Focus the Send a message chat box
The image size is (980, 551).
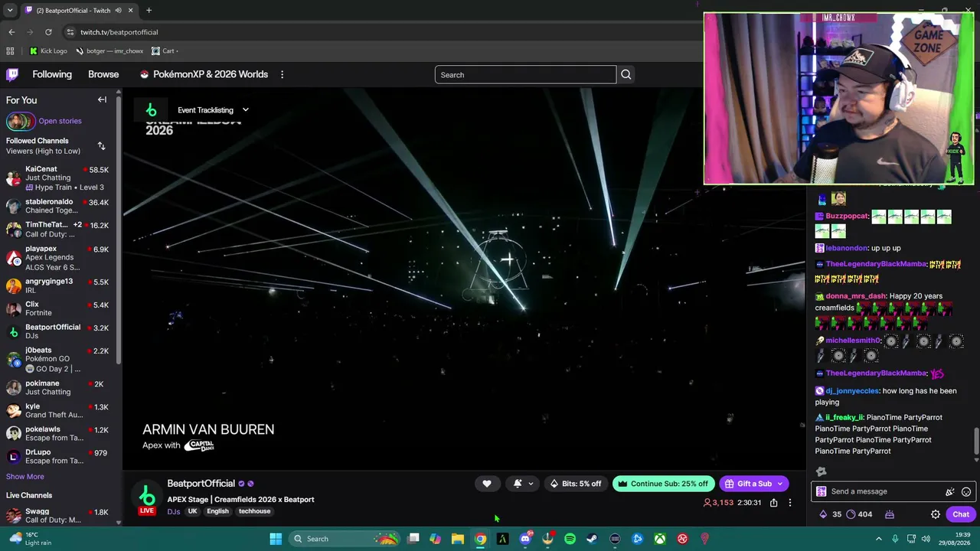[x=892, y=492]
